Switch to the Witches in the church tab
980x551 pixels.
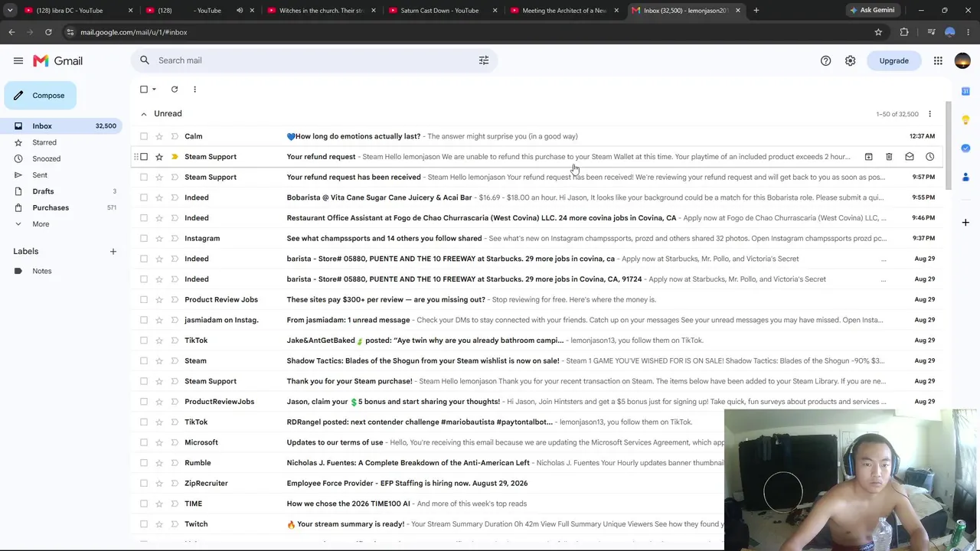321,10
